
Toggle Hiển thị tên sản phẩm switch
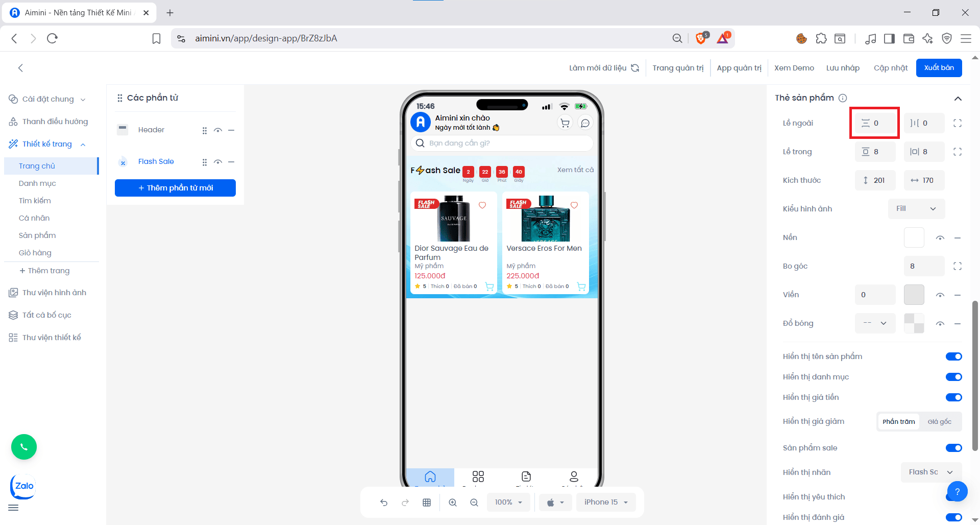tap(953, 356)
